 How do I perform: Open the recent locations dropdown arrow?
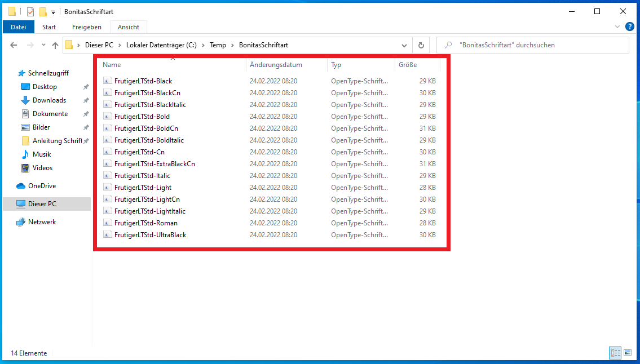coord(43,45)
